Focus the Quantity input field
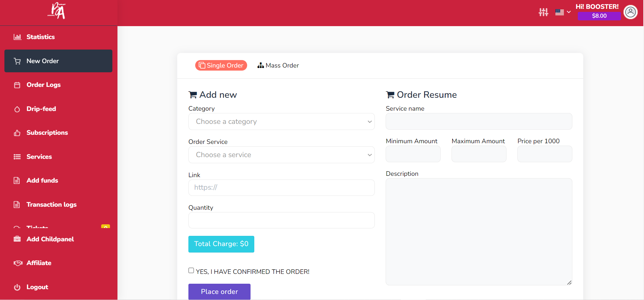Viewport: 644px width, 300px height. pos(281,220)
